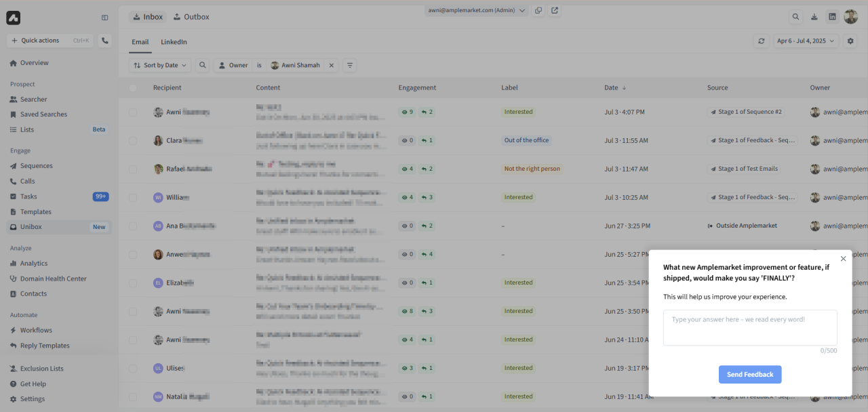Open the search icon in top bar

[795, 16]
